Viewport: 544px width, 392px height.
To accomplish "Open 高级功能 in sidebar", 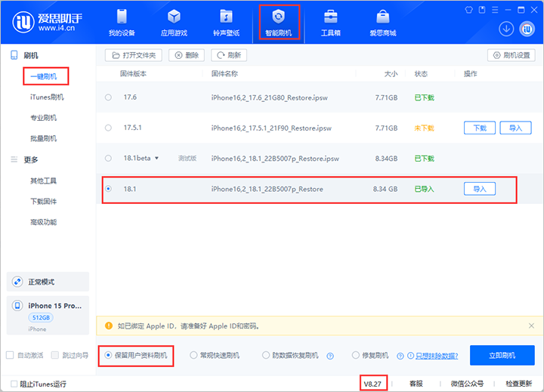I will coord(44,222).
